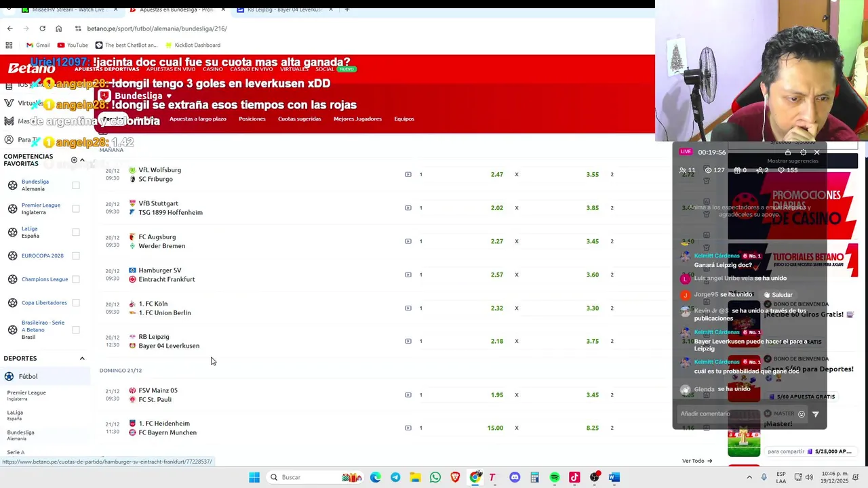This screenshot has width=868, height=488.
Task: Reload the Betano page
Action: (x=42, y=28)
